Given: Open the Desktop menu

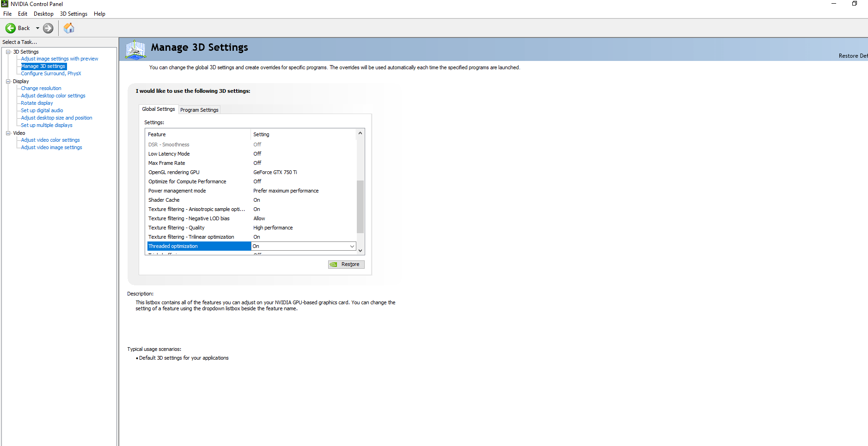Looking at the screenshot, I should [x=43, y=14].
